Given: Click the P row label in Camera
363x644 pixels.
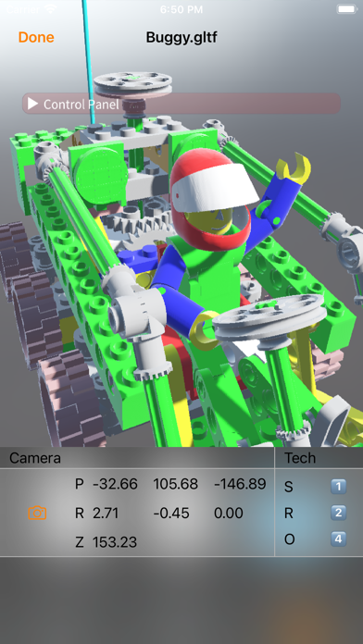Looking at the screenshot, I should tap(80, 484).
